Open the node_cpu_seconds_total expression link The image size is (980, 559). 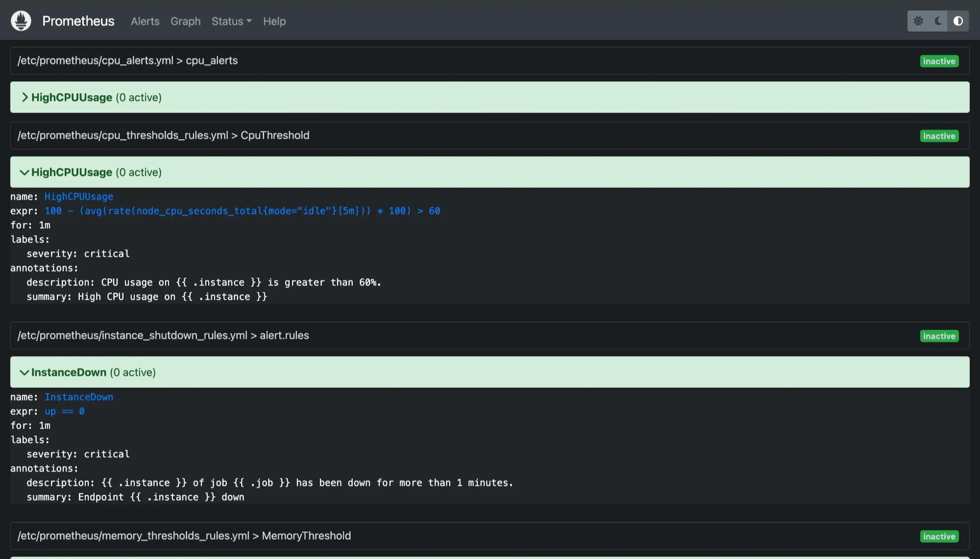click(x=243, y=211)
